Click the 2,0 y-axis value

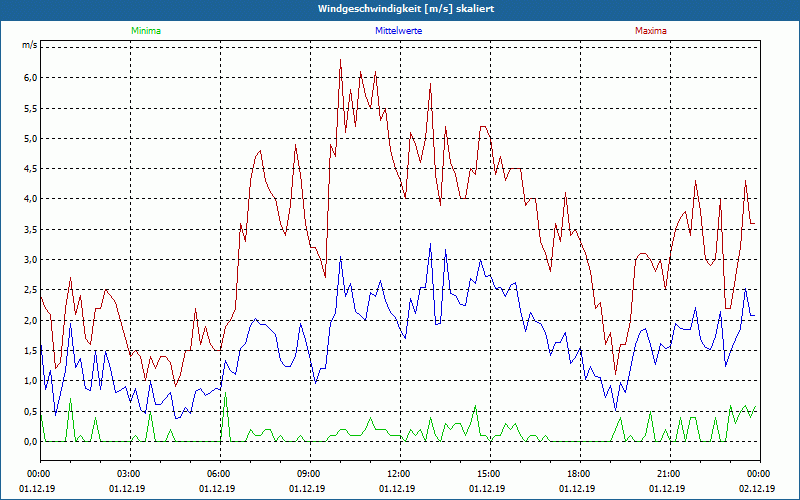[x=31, y=320]
